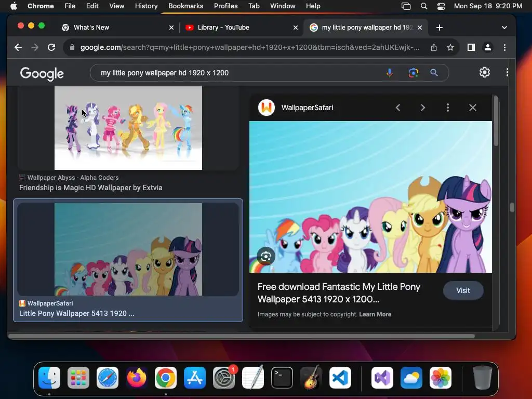Launch Firefox from the Dock
532x399 pixels.
click(x=137, y=378)
